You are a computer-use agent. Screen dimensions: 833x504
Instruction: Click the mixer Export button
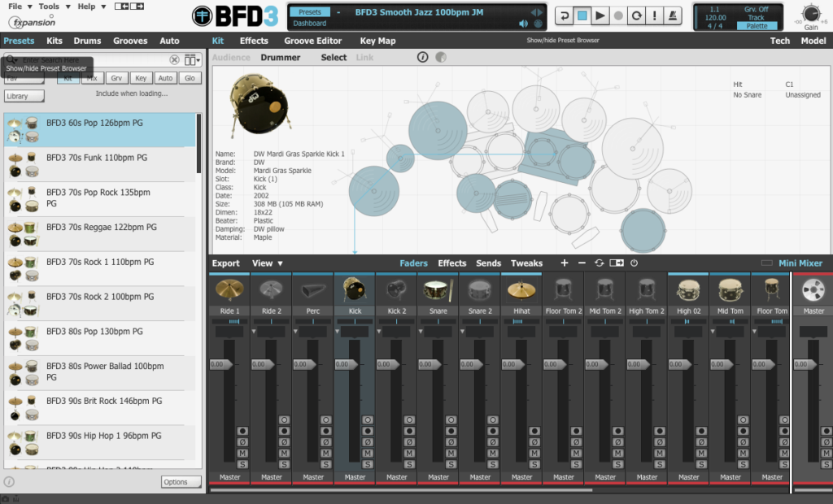[x=226, y=263]
